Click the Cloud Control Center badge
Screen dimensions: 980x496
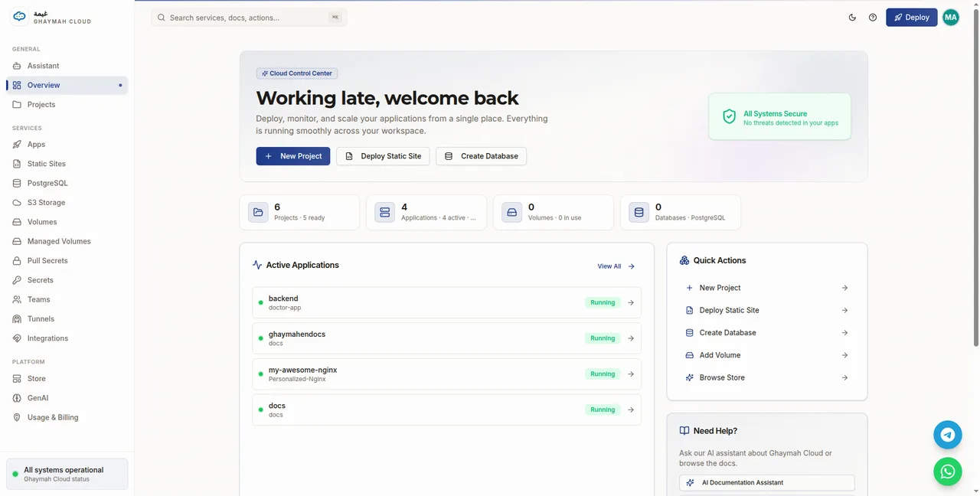click(297, 73)
